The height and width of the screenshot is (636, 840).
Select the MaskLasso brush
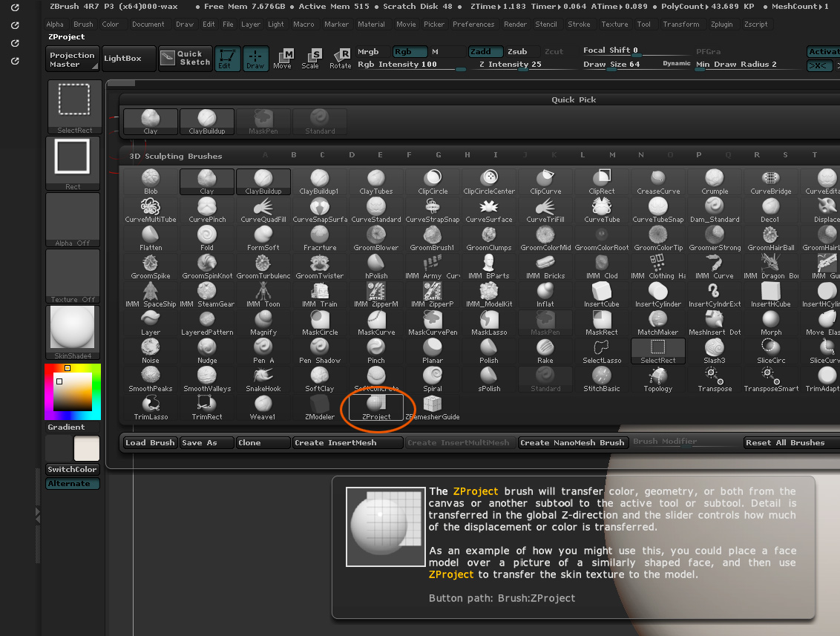click(489, 323)
